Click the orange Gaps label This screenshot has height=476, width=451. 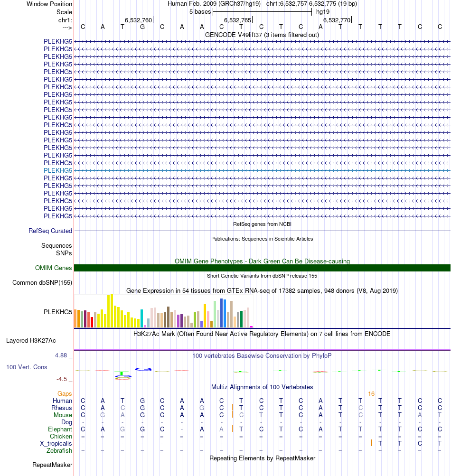(x=65, y=394)
